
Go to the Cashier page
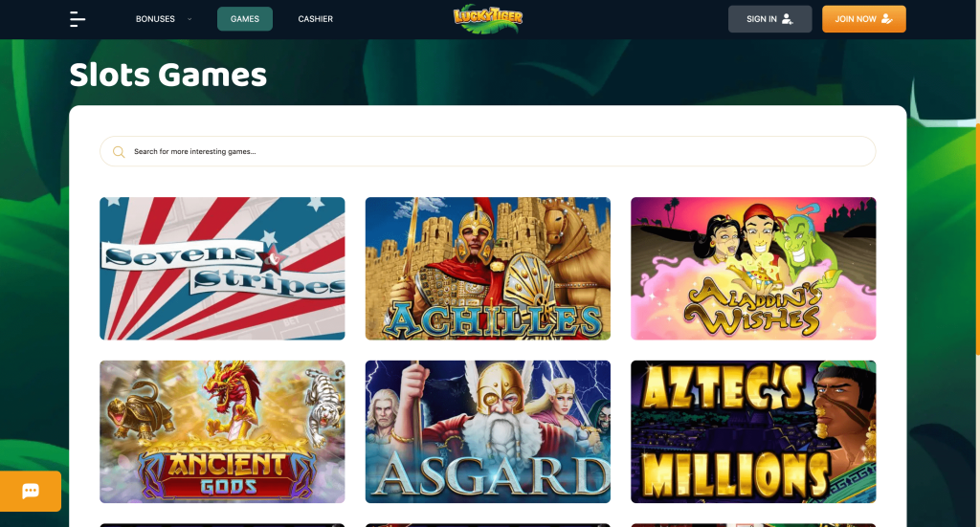(x=316, y=19)
